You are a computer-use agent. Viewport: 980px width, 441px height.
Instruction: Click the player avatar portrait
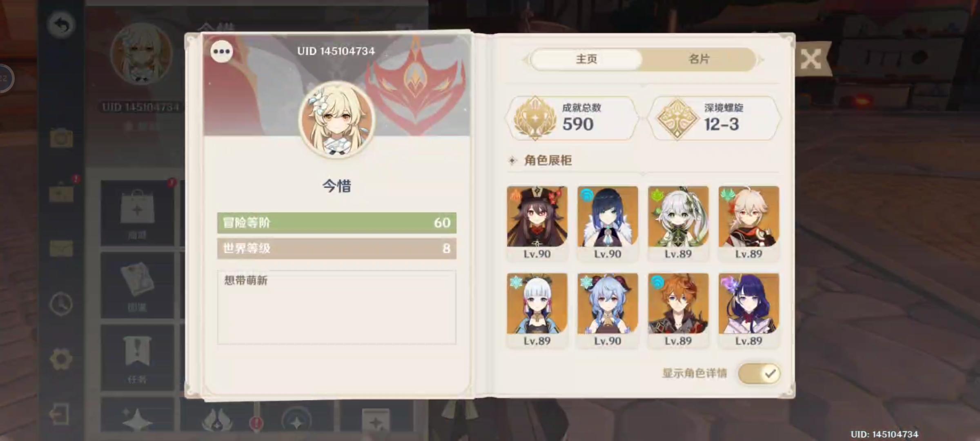(x=336, y=119)
